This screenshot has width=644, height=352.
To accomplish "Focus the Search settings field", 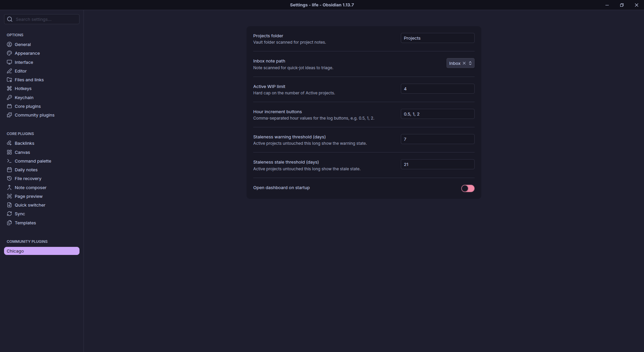I will point(42,19).
